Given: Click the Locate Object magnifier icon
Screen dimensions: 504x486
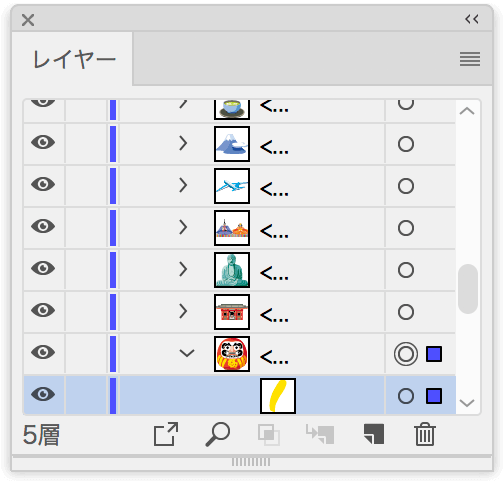Looking at the screenshot, I should tap(217, 434).
